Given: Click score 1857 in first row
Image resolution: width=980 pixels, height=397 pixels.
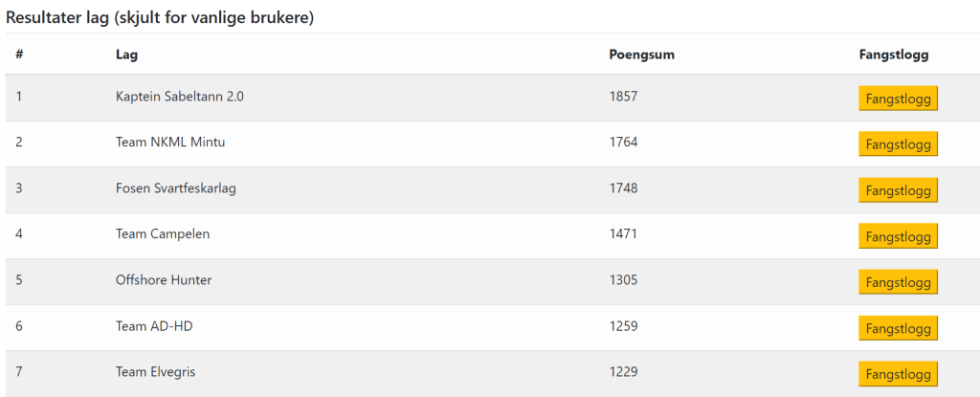Looking at the screenshot, I should (x=623, y=97).
